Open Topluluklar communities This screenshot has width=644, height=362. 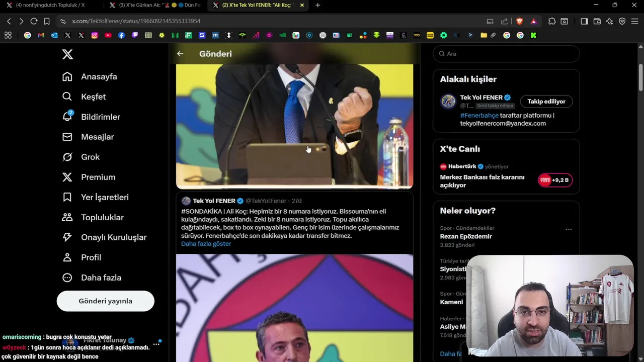(93, 217)
